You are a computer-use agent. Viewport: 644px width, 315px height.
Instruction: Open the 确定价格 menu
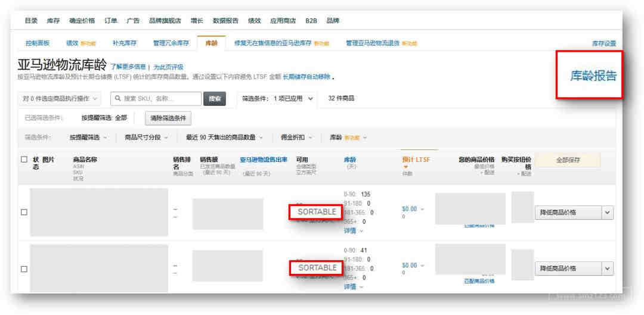(82, 20)
